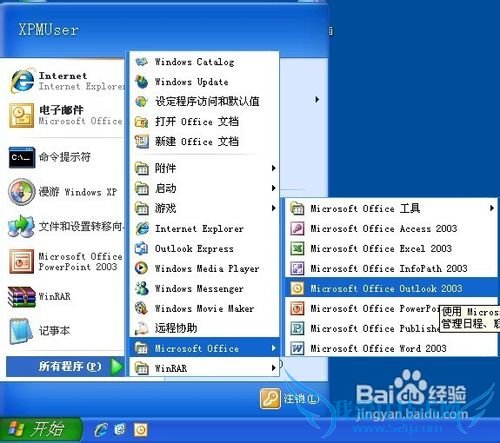Click Windows Catalog icon

pos(142,62)
